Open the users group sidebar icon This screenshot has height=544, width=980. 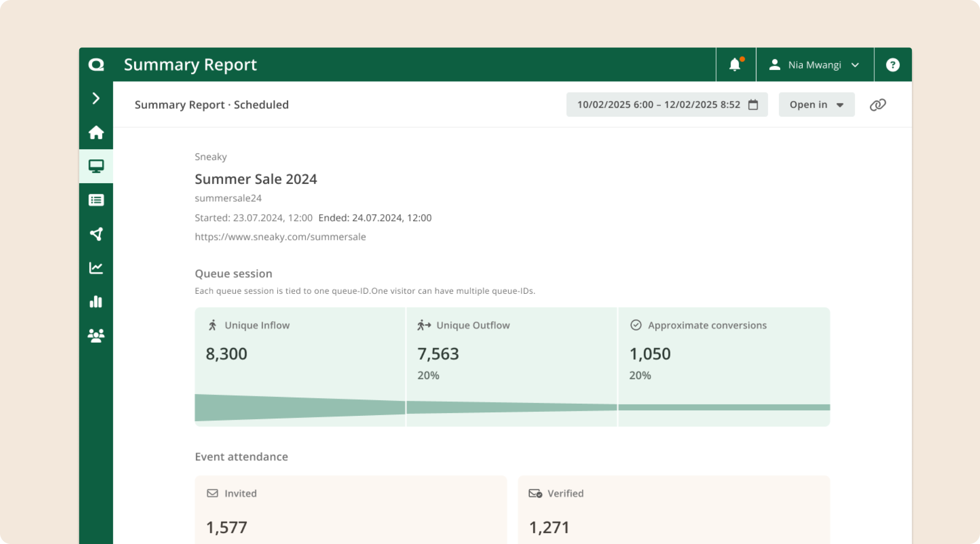[x=96, y=336]
